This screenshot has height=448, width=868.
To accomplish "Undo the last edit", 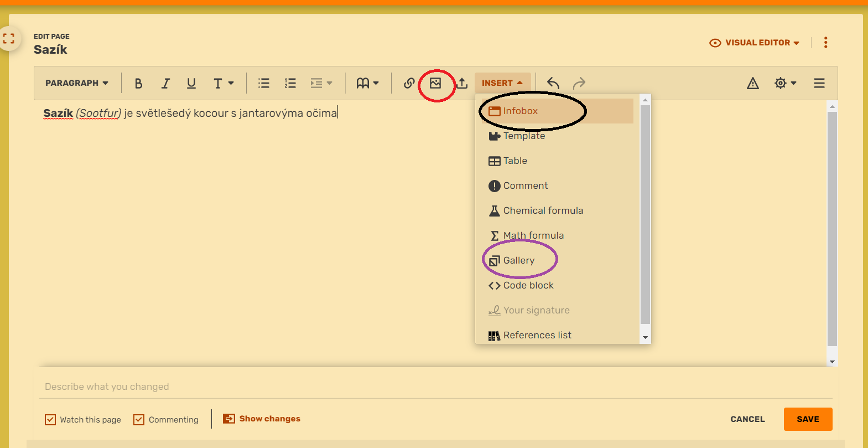I will click(553, 83).
